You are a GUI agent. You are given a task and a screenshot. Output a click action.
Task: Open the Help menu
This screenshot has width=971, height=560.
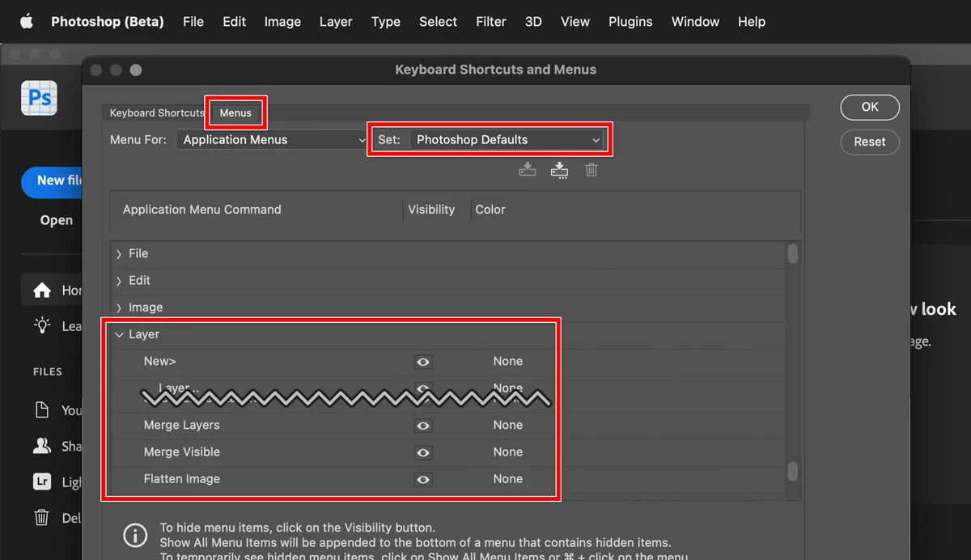752,22
